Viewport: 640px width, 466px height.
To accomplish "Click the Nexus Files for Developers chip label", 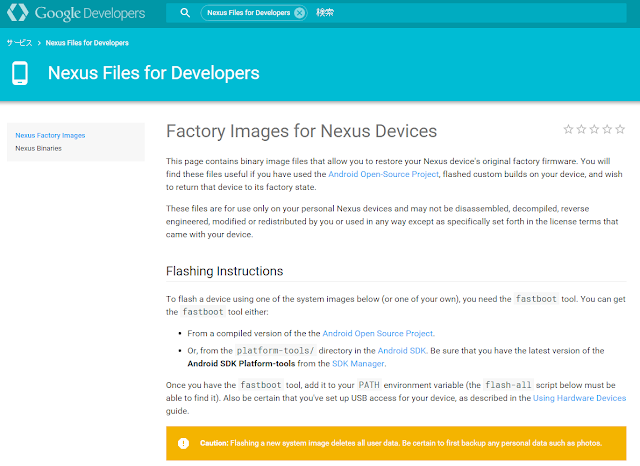I will click(249, 13).
